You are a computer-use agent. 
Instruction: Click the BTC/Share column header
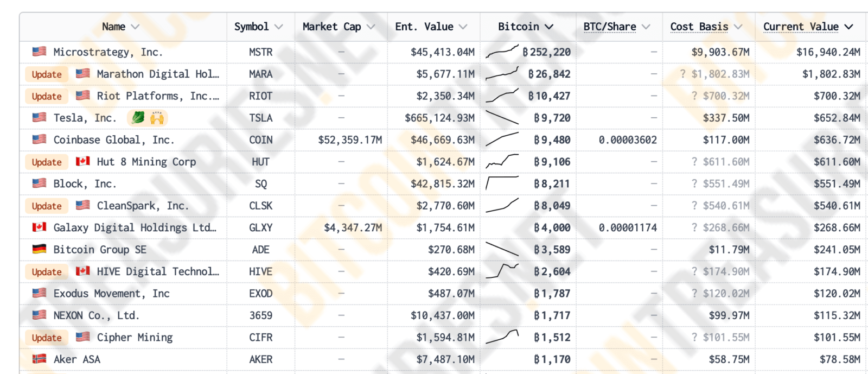[x=616, y=27]
